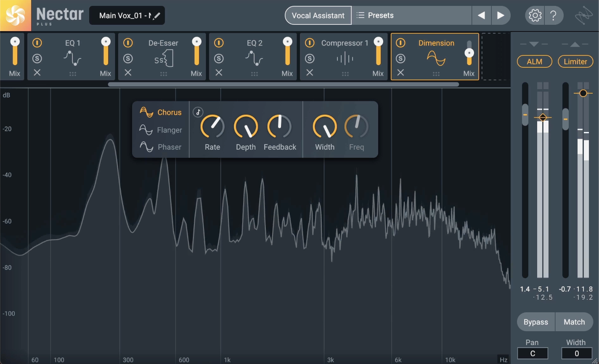Click the Feedback knob
The width and height of the screenshot is (599, 364).
279,127
